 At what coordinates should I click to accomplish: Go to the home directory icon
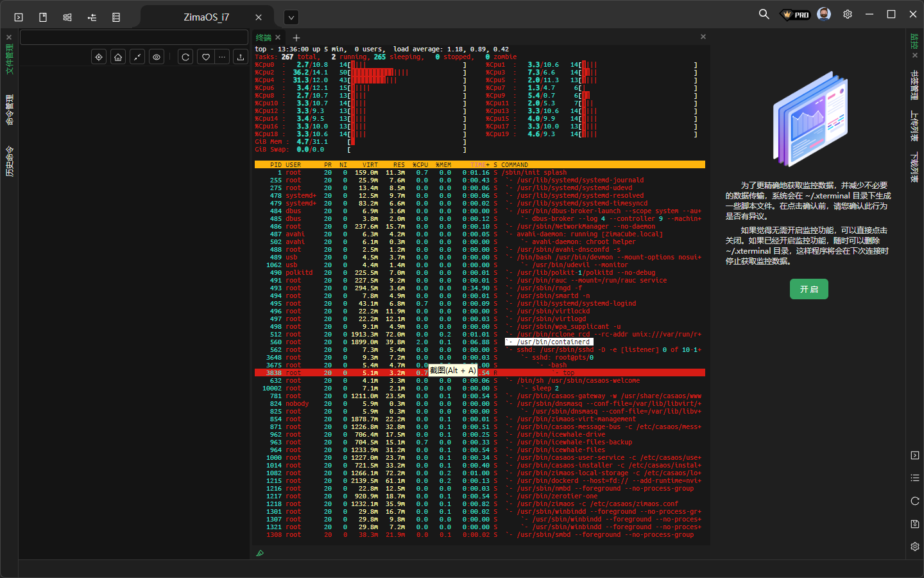118,57
